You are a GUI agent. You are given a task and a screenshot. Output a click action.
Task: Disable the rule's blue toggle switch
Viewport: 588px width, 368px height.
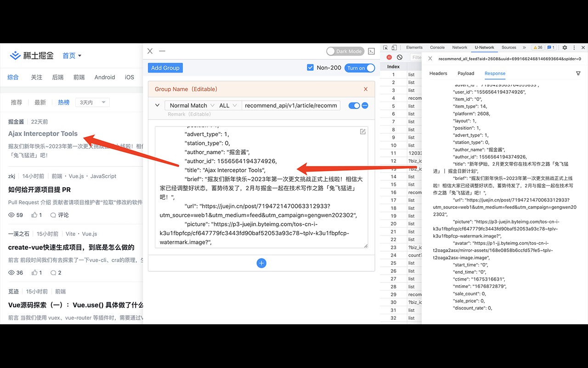[x=354, y=105]
